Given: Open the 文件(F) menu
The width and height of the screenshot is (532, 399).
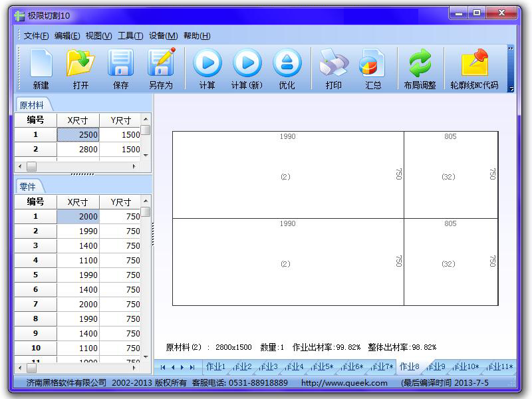Looking at the screenshot, I should 36,36.
